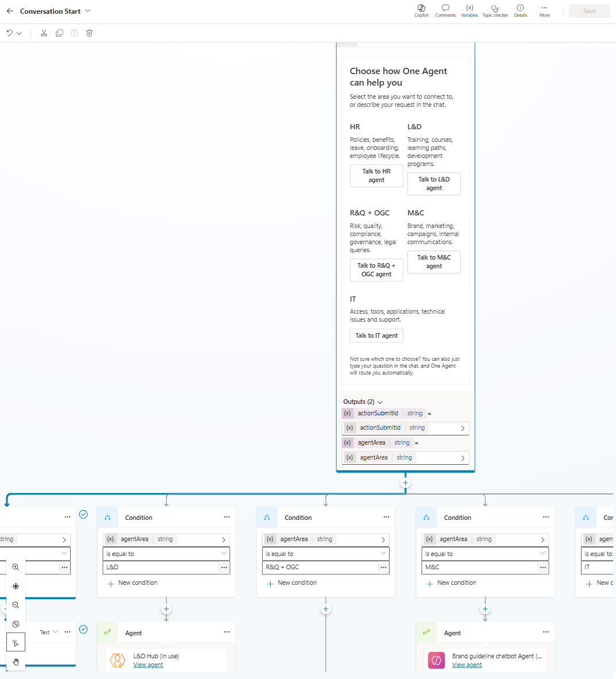This screenshot has width=616, height=679.
Task: Open the Conversation Start topic switcher
Action: click(x=87, y=10)
